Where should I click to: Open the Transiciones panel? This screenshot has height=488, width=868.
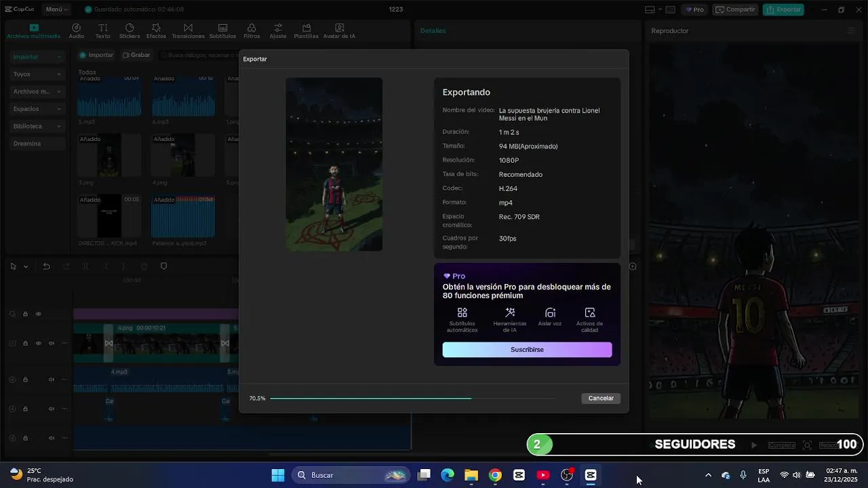[x=188, y=31]
